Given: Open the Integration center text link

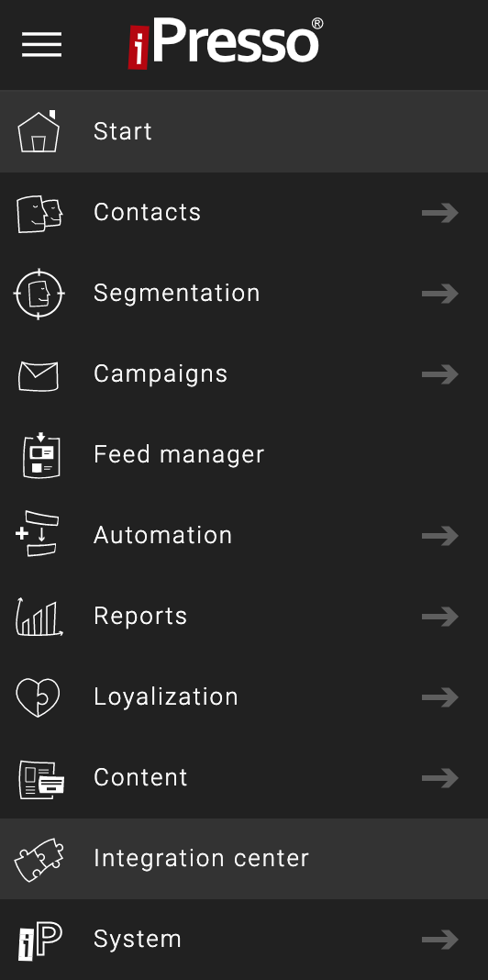Looking at the screenshot, I should [201, 858].
